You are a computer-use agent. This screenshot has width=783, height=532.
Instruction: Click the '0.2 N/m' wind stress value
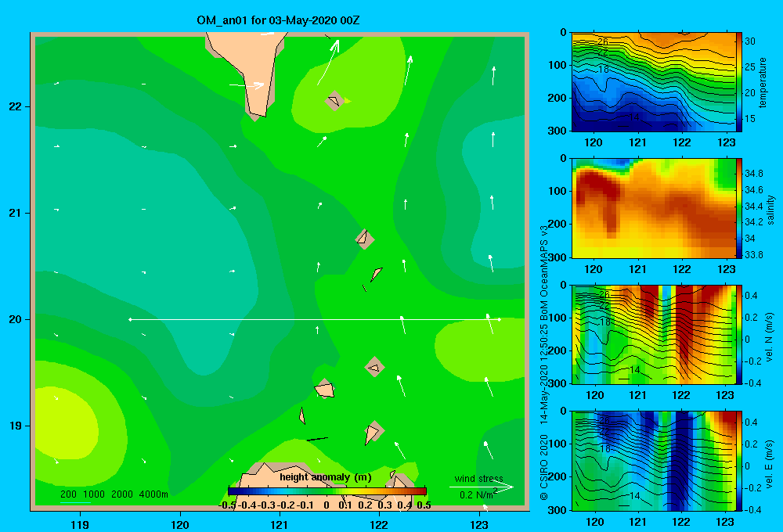478,494
